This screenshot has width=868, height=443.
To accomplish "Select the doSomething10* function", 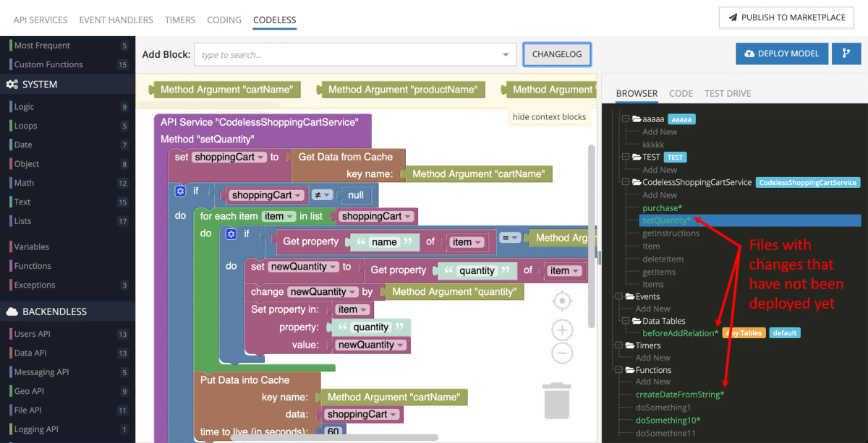I will tap(668, 420).
